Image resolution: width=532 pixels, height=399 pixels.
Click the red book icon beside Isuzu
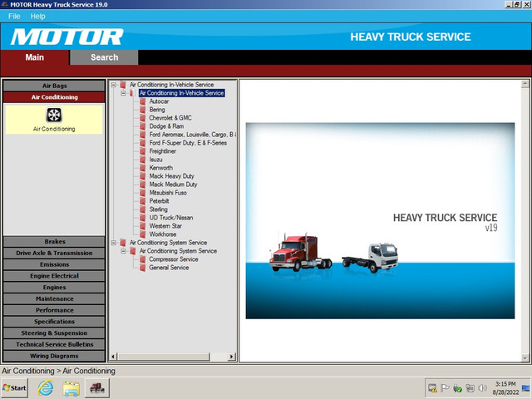click(x=142, y=160)
